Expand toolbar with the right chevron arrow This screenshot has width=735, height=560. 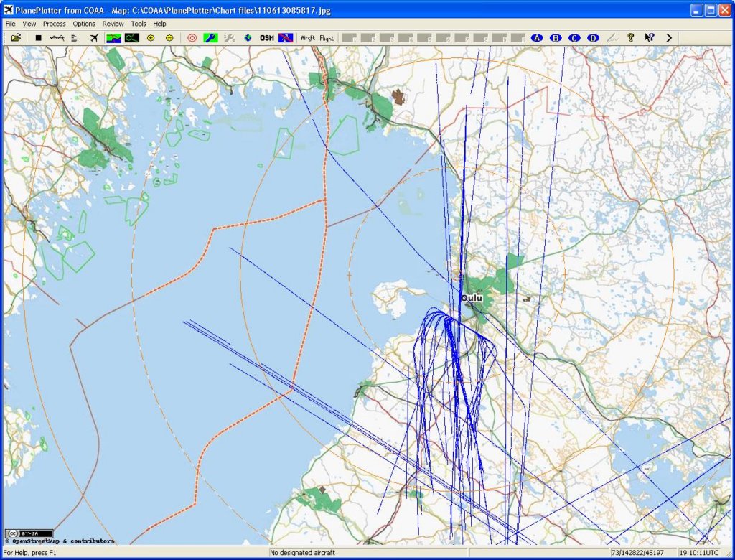tap(669, 38)
